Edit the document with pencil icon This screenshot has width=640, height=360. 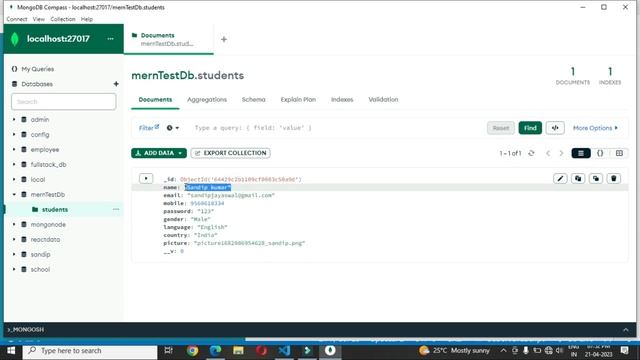tap(560, 178)
